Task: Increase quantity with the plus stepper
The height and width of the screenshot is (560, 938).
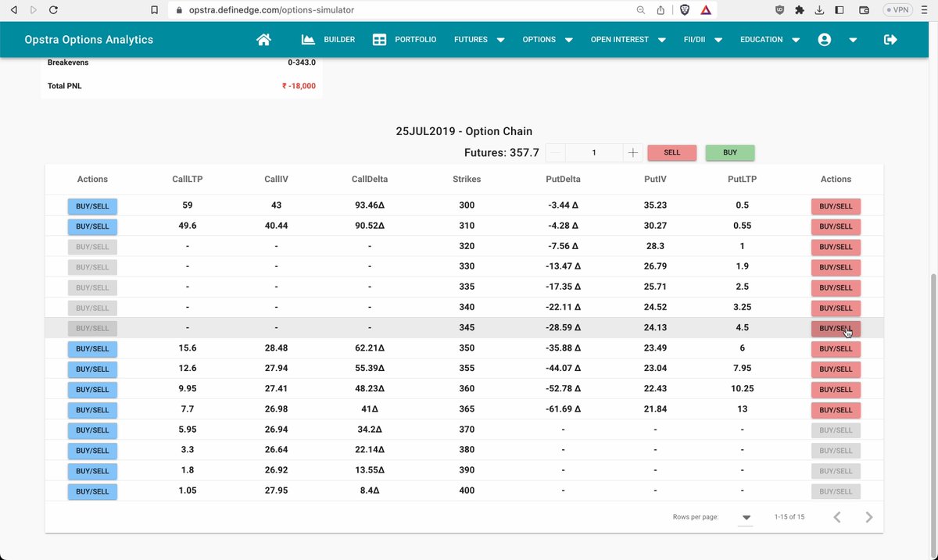Action: [632, 152]
